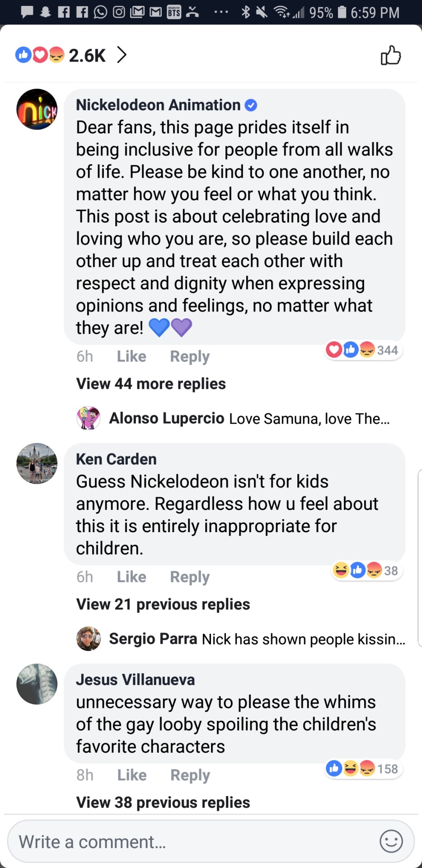Tap Sergio Parra's small avatar
The height and width of the screenshot is (868, 422).
89,639
